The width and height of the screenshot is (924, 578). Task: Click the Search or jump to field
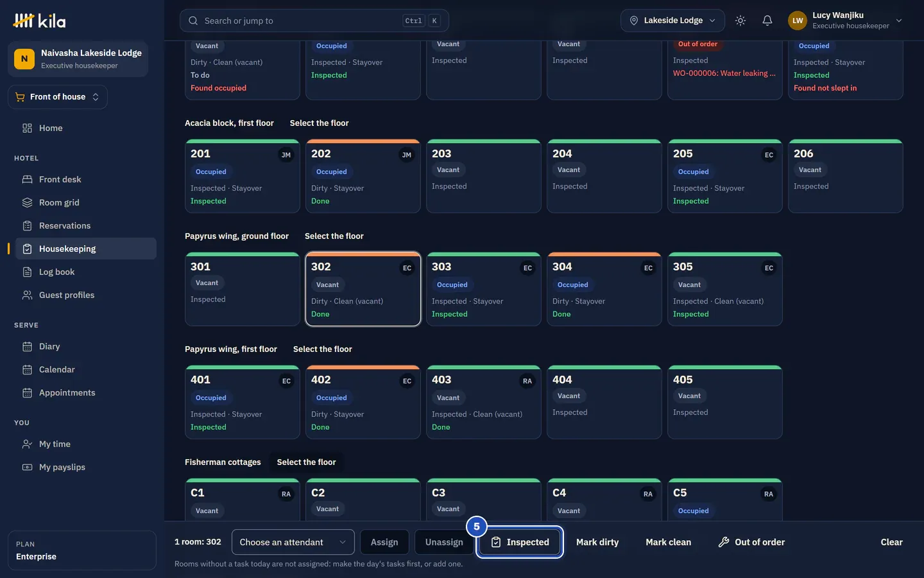click(x=314, y=21)
